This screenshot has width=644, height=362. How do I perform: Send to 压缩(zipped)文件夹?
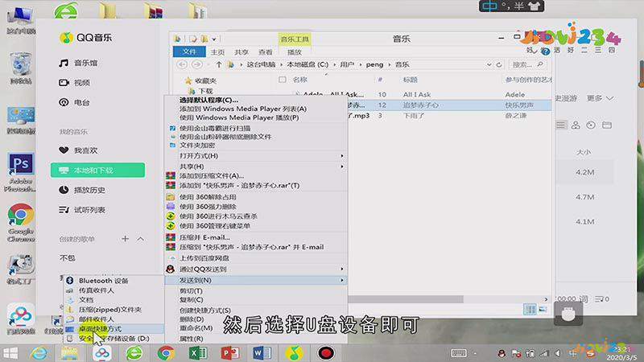coord(110,310)
